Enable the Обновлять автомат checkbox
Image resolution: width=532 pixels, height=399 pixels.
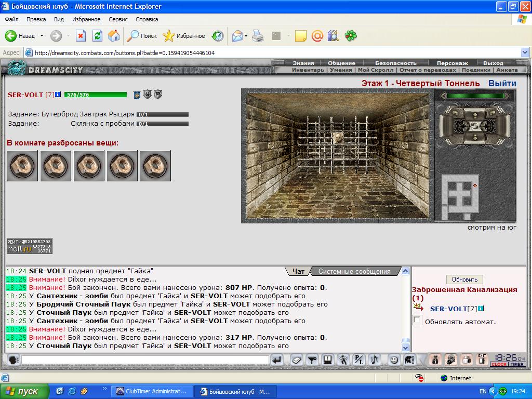pos(418,320)
